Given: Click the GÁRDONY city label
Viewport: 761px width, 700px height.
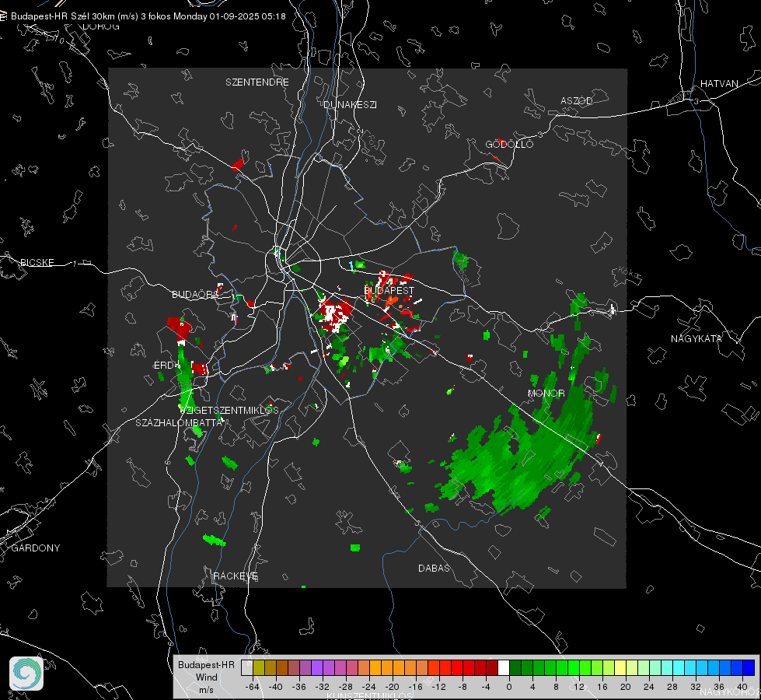Looking at the screenshot, I should coord(36,548).
